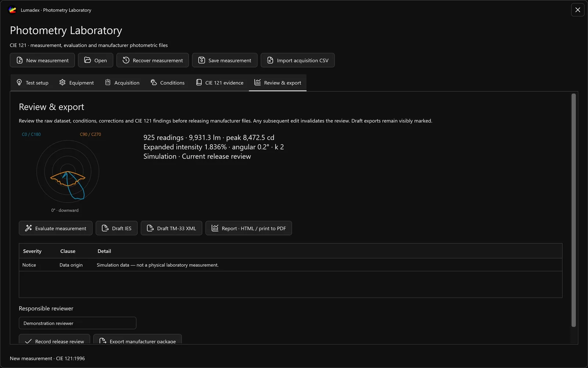Click the book icon on CIE 121 evidence tab
Viewport: 588px width, 368px height.
[199, 83]
